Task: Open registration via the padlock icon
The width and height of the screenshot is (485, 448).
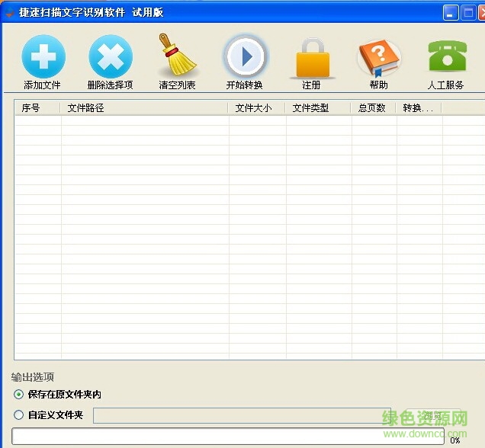Action: (313, 58)
